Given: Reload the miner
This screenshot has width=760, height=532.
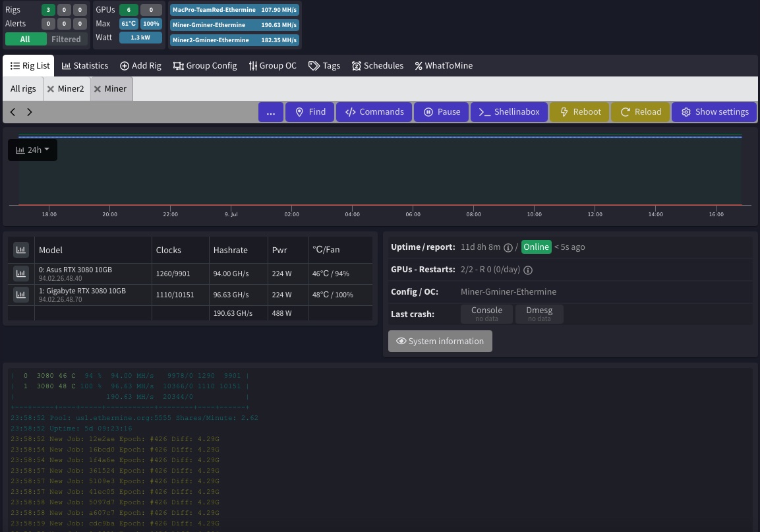Looking at the screenshot, I should (x=640, y=111).
